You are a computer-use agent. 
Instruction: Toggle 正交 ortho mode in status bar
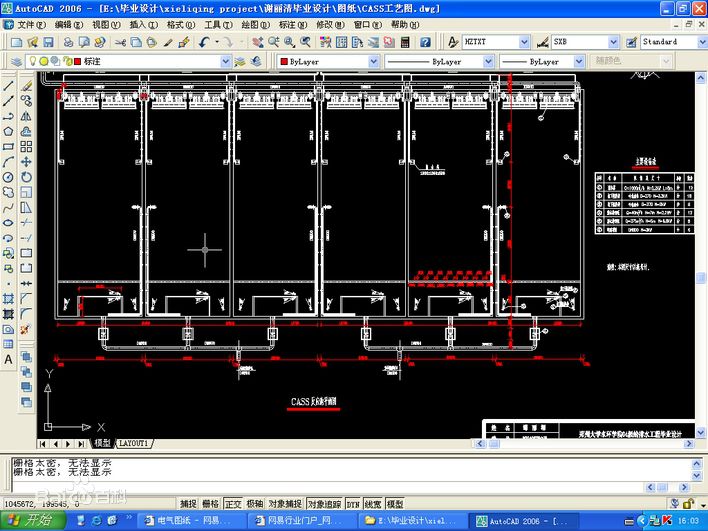(x=233, y=503)
